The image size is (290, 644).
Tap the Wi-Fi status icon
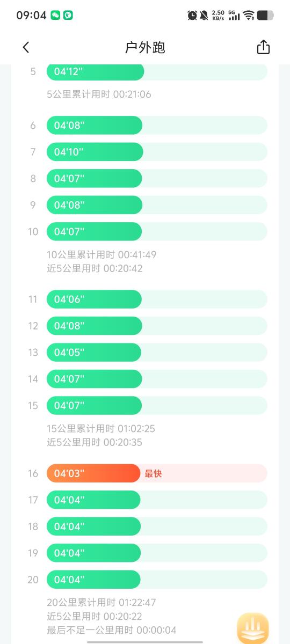[x=248, y=15]
